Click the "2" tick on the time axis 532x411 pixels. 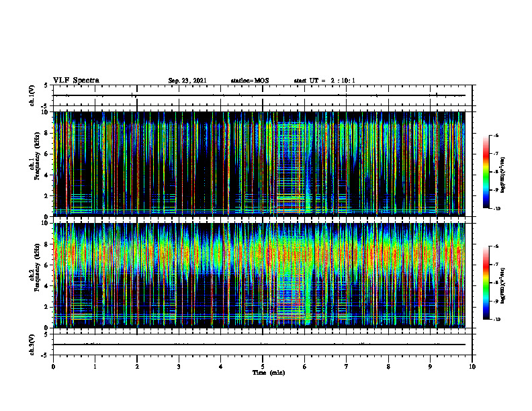click(137, 367)
